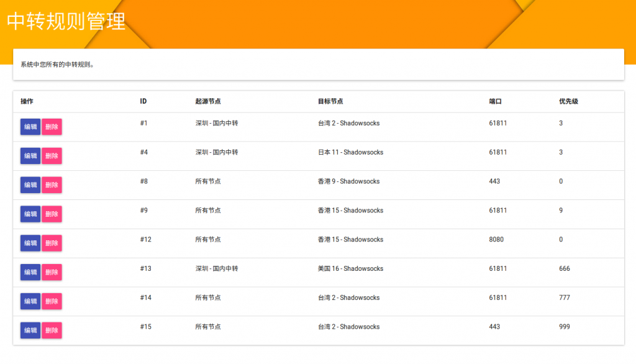
Task: Select the 端口 column header
Action: [495, 101]
